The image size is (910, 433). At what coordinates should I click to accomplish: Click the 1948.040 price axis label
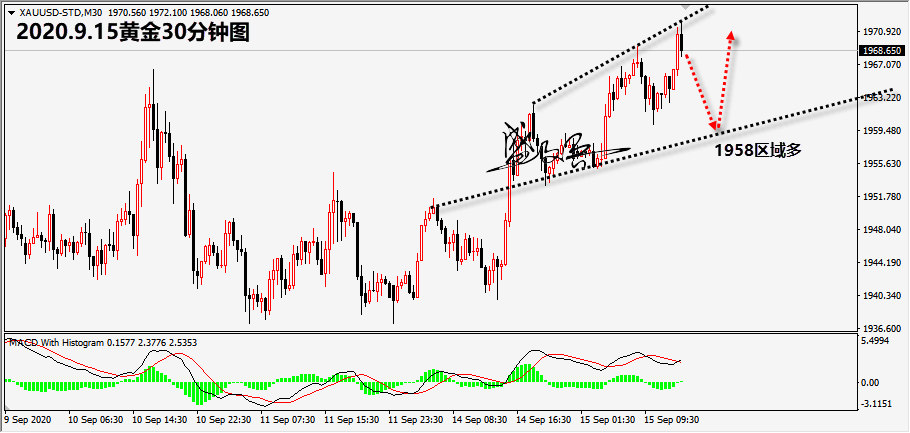coord(882,230)
